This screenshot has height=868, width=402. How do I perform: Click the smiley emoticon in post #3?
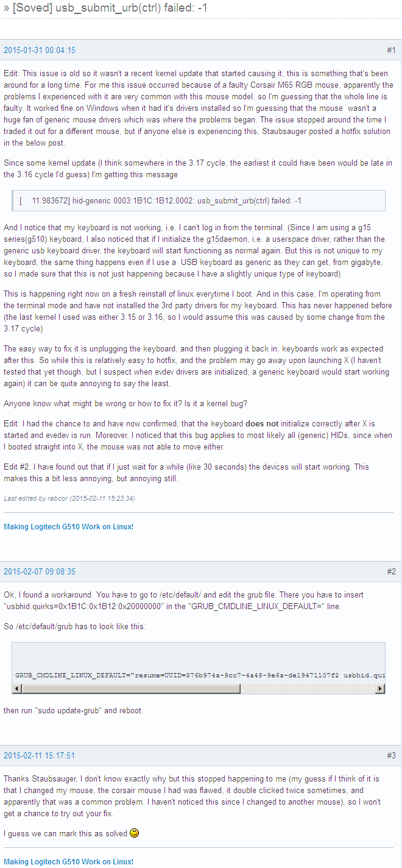135,833
